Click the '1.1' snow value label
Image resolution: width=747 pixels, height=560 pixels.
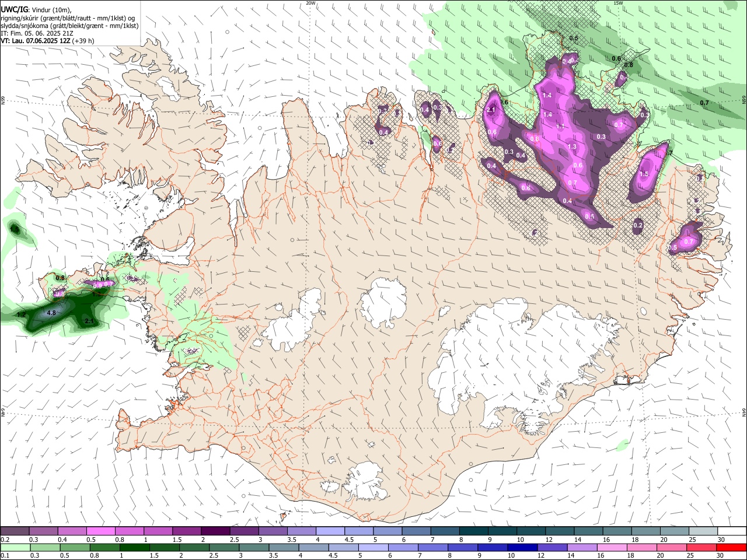(560, 127)
